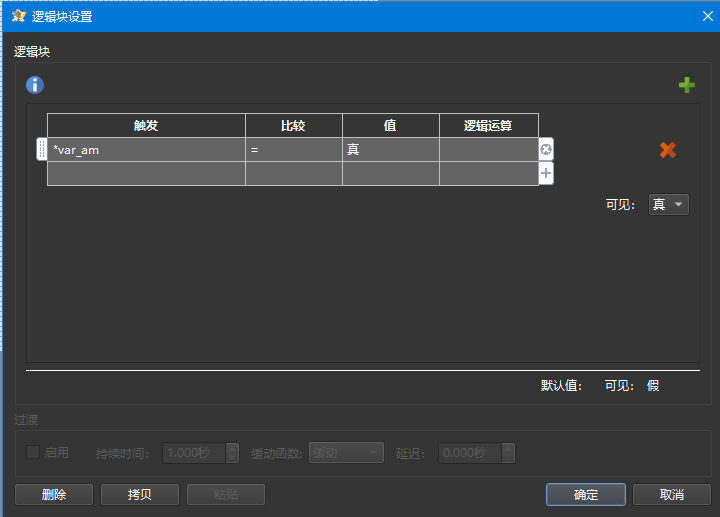
Task: Click the blue info icon
Action: [x=35, y=85]
